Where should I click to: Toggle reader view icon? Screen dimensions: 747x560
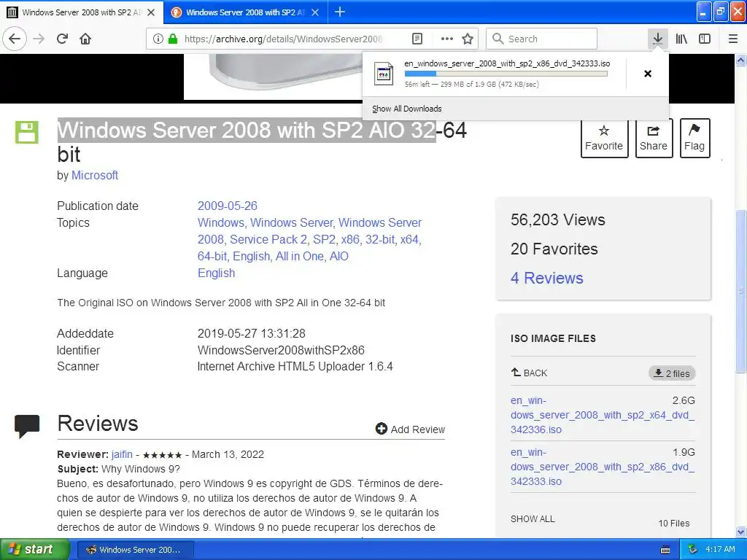point(417,39)
